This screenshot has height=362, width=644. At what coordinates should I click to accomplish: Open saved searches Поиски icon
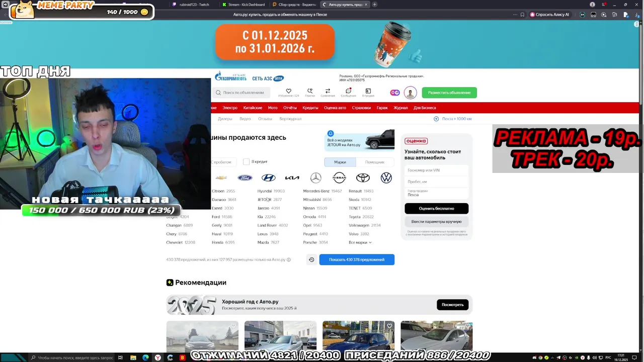[310, 91]
